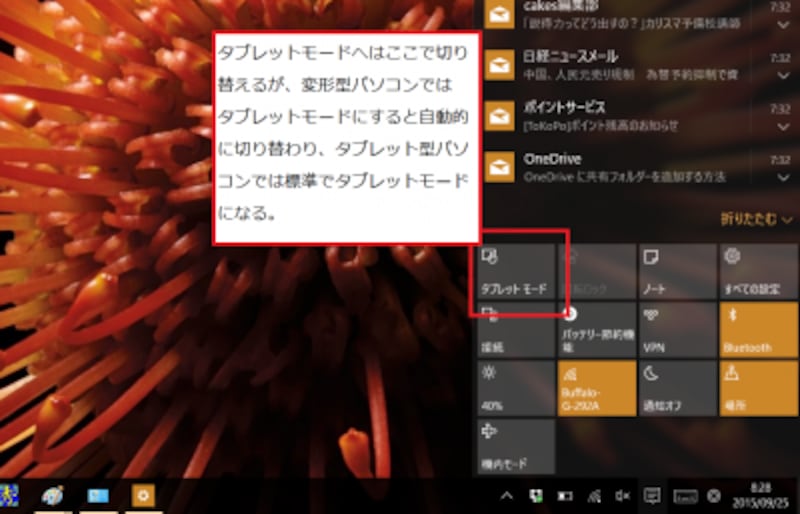Open the OneDrive notification title

552,159
